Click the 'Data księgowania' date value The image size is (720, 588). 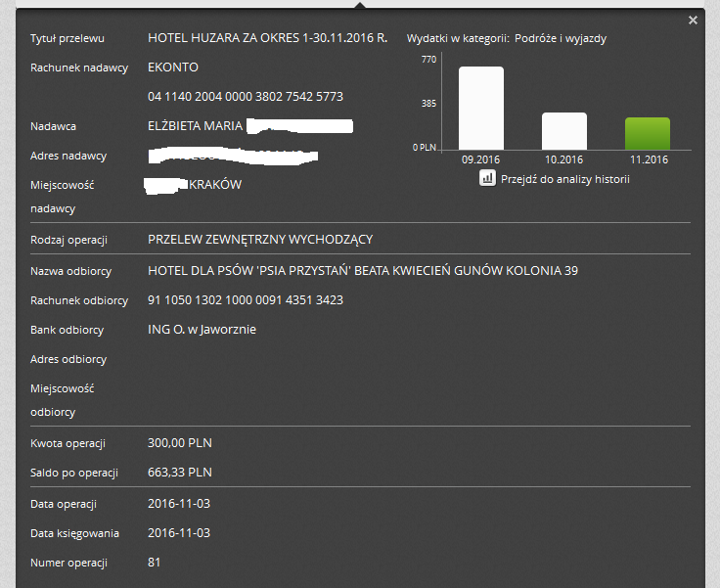click(179, 533)
